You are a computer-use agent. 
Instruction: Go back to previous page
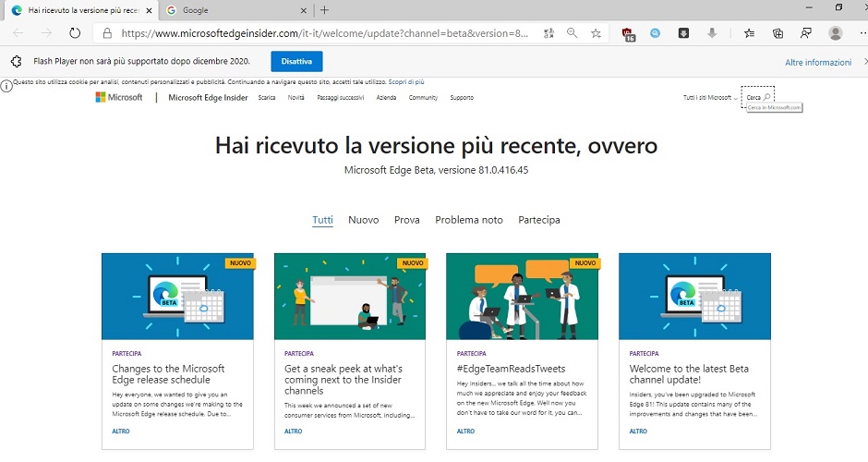tap(18, 33)
